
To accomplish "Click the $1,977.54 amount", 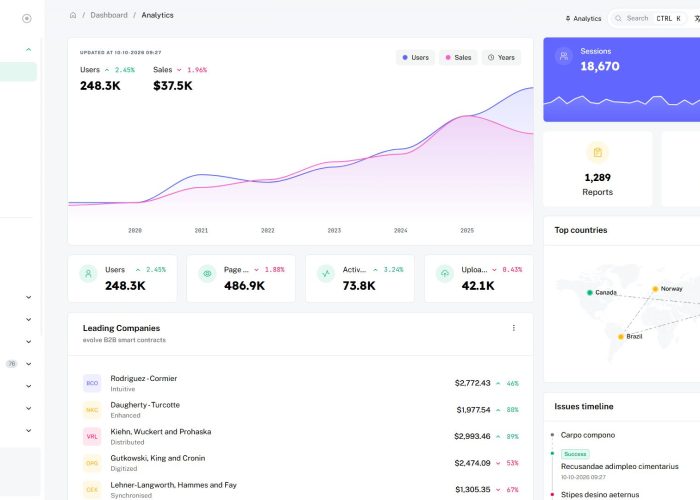I will point(473,410).
